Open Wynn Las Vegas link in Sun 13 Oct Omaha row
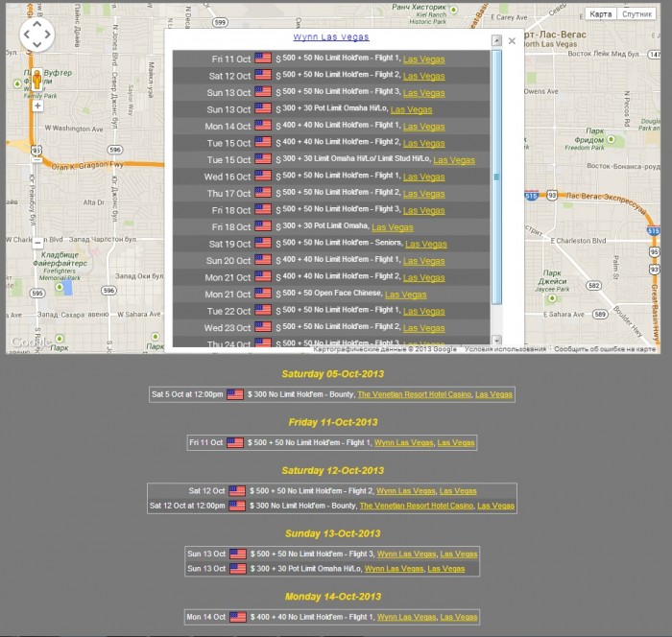Screen dimensions: 672x637 [x=394, y=569]
